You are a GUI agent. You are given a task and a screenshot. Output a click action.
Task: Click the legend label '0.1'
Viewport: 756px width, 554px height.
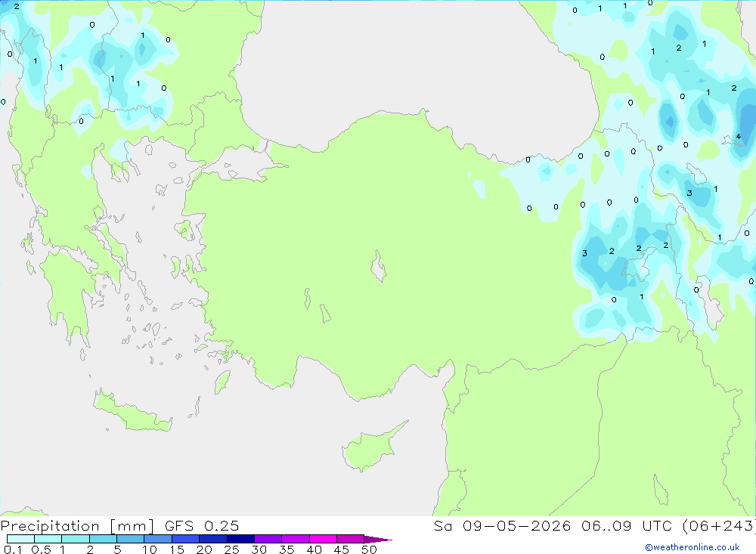coord(13,549)
